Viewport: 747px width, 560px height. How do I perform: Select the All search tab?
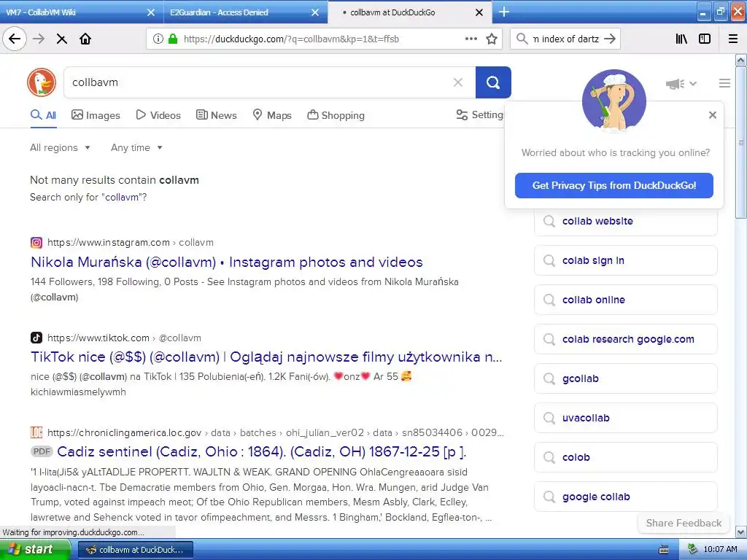(x=43, y=115)
